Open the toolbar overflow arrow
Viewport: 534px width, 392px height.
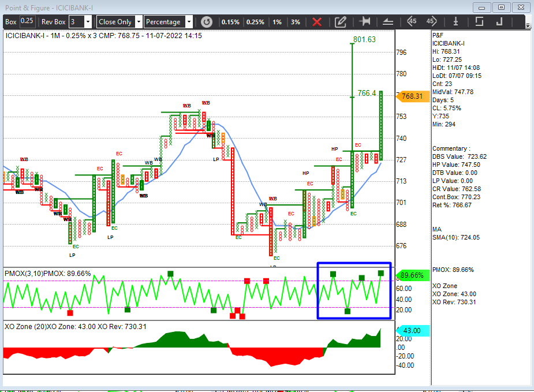(x=528, y=25)
